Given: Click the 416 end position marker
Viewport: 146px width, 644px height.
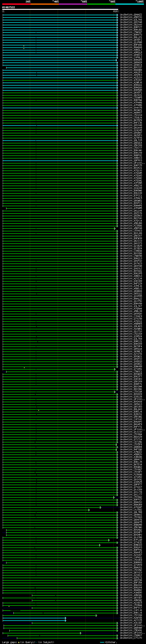Looking at the screenshot, I should point(115,11).
